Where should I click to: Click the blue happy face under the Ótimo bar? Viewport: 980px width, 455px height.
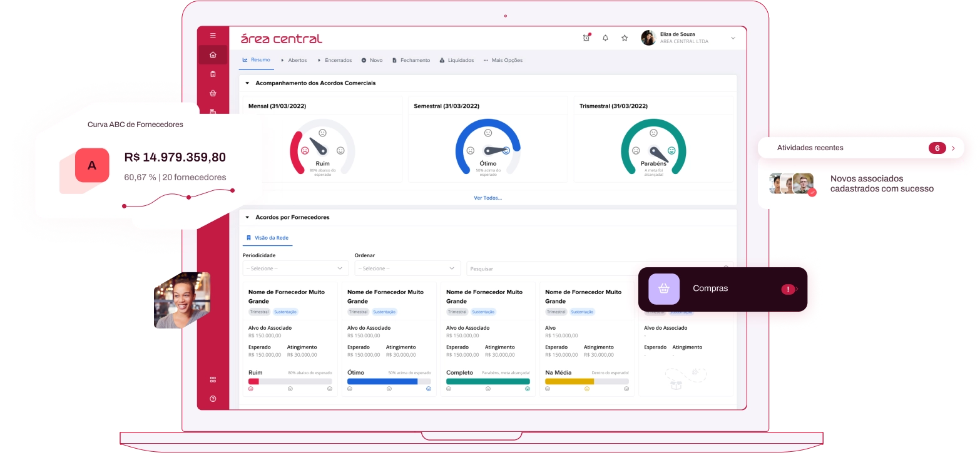pos(429,389)
